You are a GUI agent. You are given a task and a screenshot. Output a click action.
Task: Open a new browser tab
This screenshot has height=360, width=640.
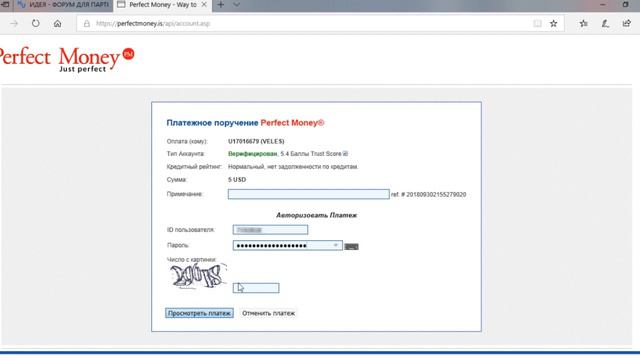tap(220, 5)
